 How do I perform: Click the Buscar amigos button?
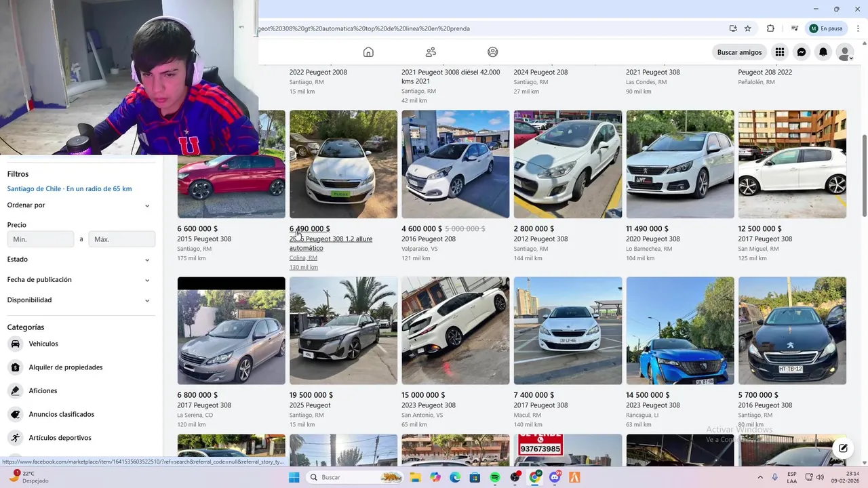739,52
